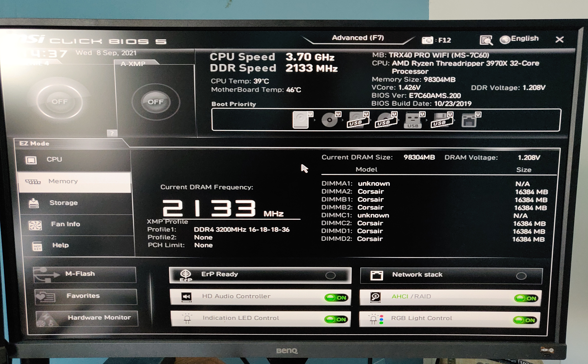588x364 pixels.
Task: Toggle the A-XMP OFF dial
Action: tap(155, 102)
